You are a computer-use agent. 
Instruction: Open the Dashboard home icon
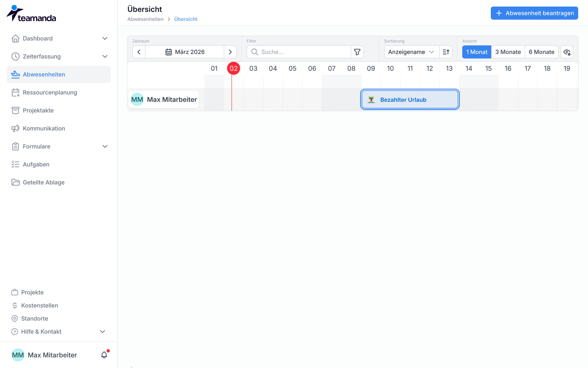pyautogui.click(x=16, y=38)
